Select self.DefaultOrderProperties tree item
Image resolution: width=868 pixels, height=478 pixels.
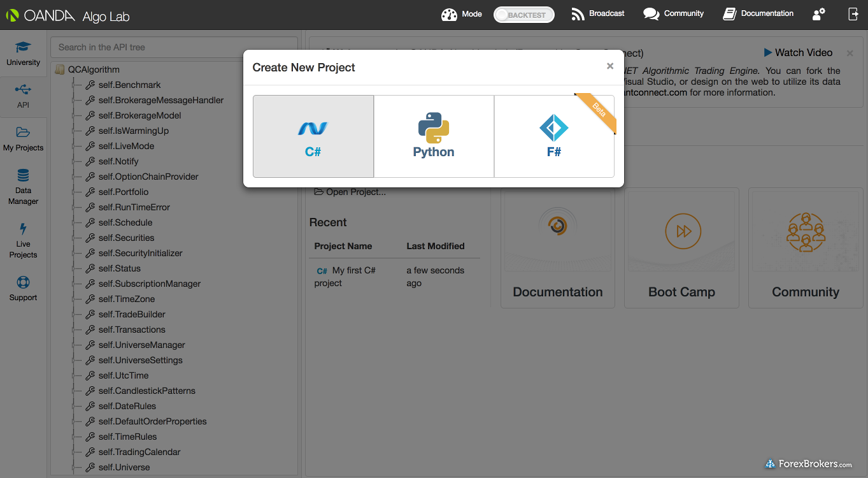click(x=152, y=421)
